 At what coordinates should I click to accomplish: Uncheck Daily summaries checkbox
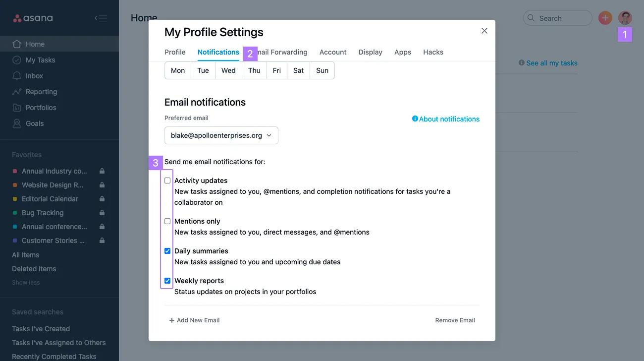167,251
